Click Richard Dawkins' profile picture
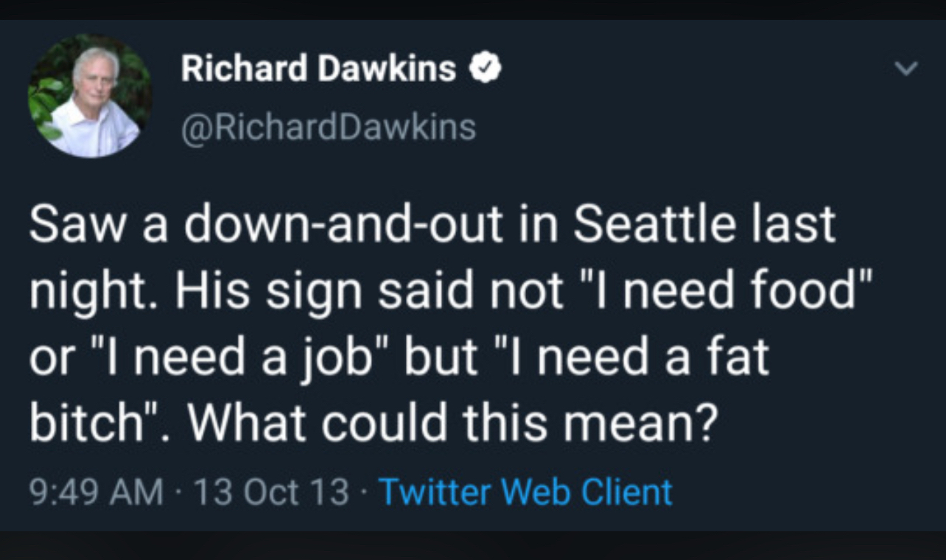This screenshot has width=946, height=560. 90,96
